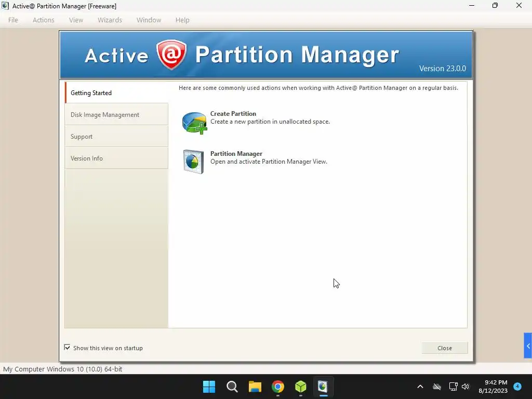Click the Create Partition link title
Image resolution: width=532 pixels, height=399 pixels.
point(233,114)
